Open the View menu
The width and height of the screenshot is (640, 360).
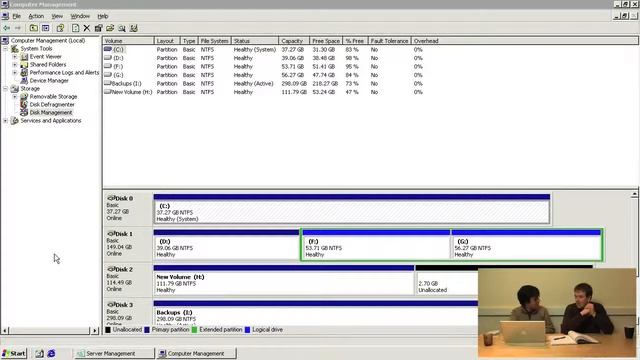tap(57, 16)
